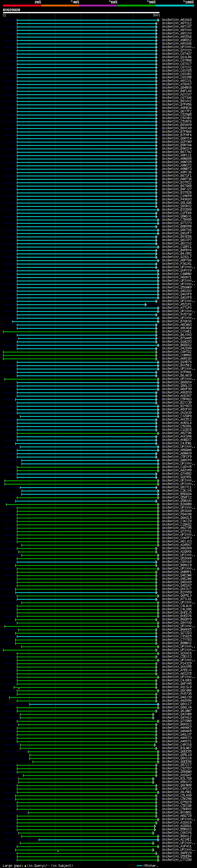Select the UniRef100_Q5UAR9 label
The image size is (197, 868).
pyautogui.click(x=177, y=287)
